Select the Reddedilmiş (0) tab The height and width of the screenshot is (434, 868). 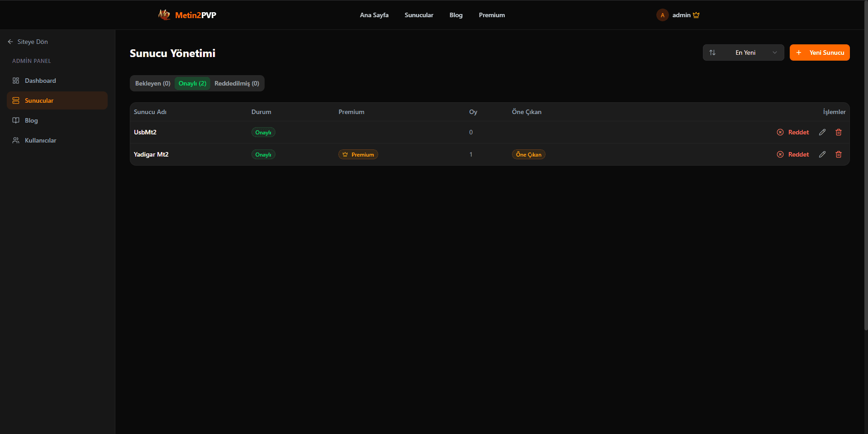pos(237,83)
